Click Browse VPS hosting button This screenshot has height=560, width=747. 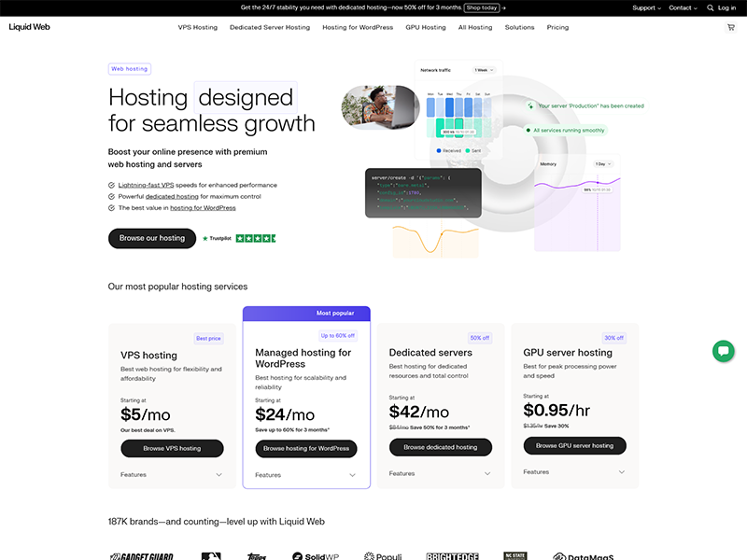(172, 449)
